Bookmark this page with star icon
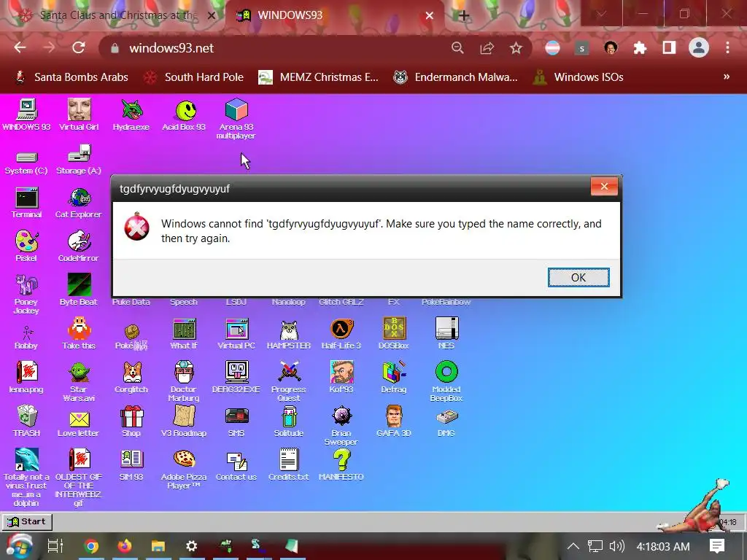This screenshot has width=747, height=560. click(x=516, y=48)
